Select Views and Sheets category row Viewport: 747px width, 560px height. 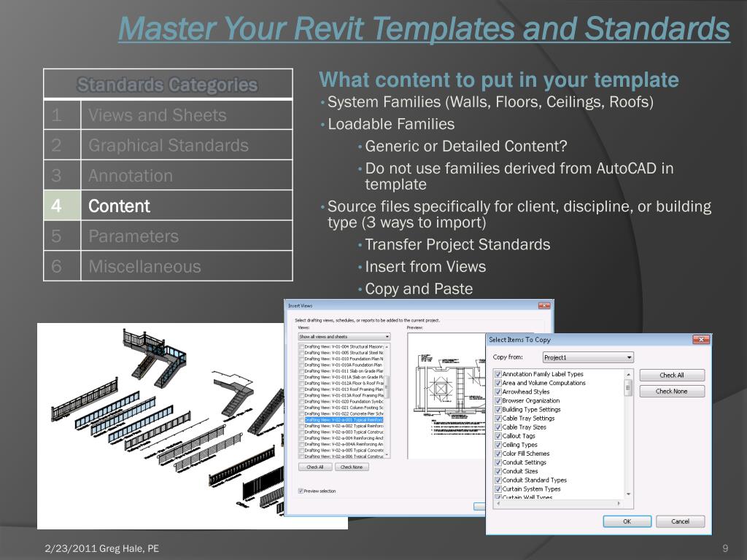click(x=168, y=114)
